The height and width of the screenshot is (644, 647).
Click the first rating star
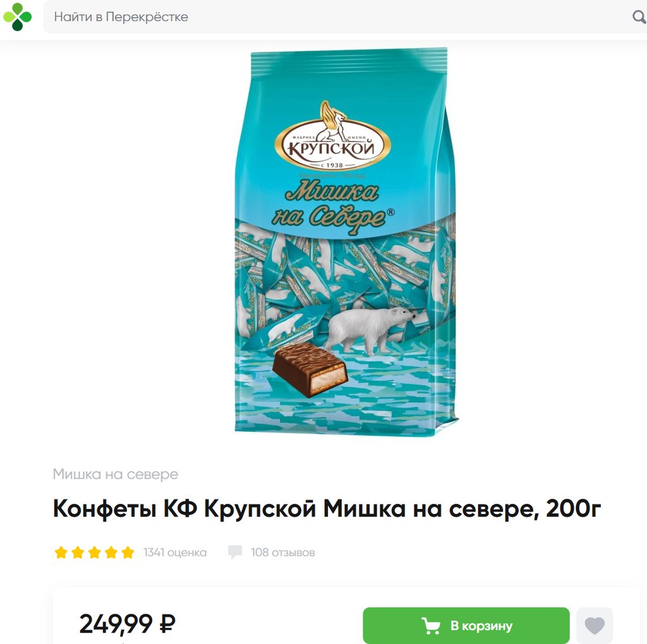coord(61,552)
